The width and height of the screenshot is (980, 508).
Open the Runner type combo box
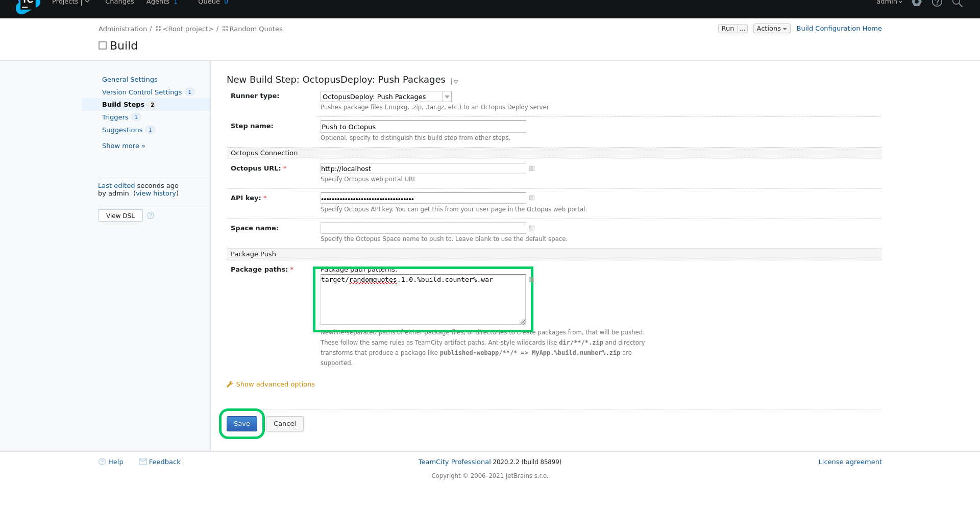pos(386,96)
